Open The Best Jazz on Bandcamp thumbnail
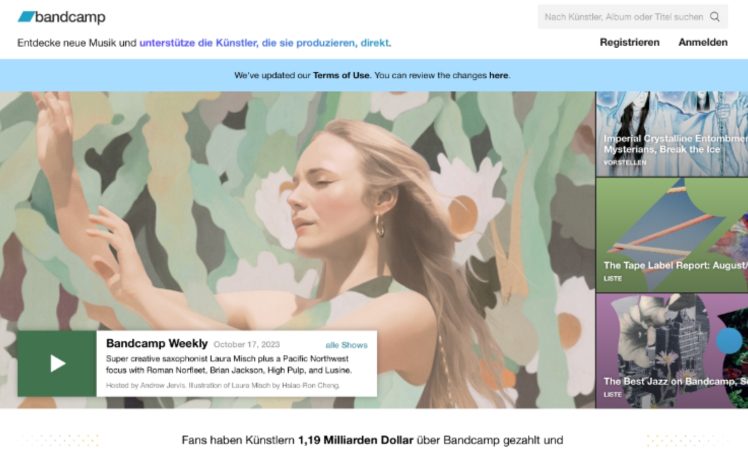Viewport: 748px width, 450px height. [672, 351]
